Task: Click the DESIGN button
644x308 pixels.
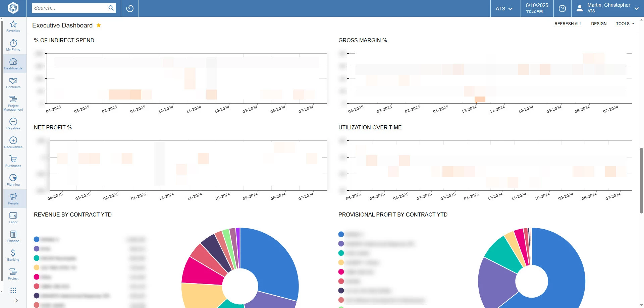Action: tap(599, 24)
